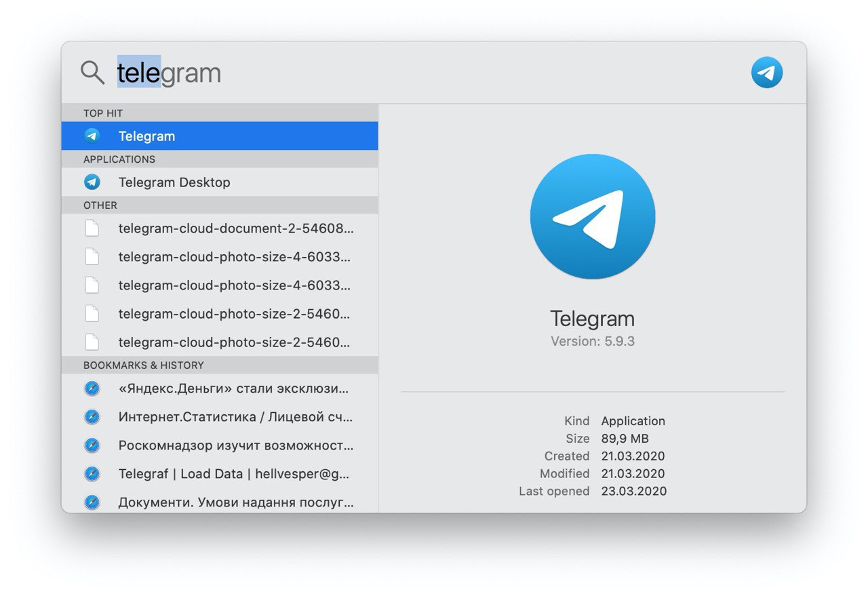Image resolution: width=868 pixels, height=594 pixels.
Task: Click the Kind value 'Application'
Action: (633, 421)
